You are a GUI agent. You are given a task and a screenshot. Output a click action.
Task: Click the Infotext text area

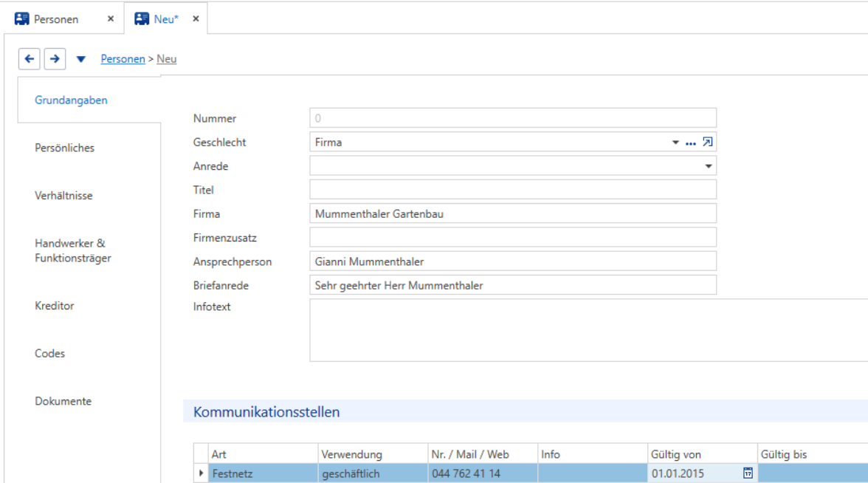[x=588, y=330]
